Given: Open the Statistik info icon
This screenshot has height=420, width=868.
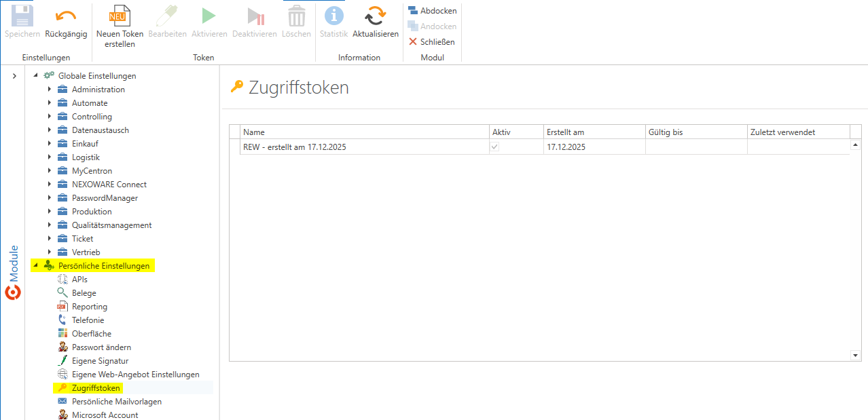Looking at the screenshot, I should click(x=333, y=16).
